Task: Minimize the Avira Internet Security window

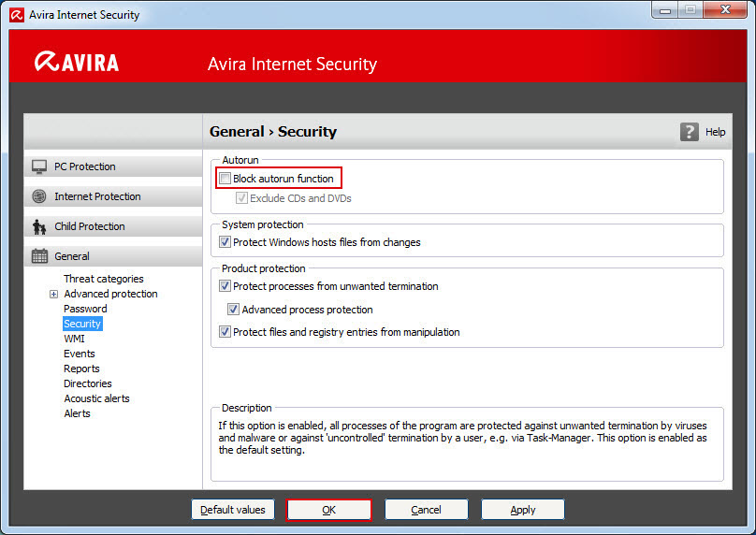Action: point(665,10)
